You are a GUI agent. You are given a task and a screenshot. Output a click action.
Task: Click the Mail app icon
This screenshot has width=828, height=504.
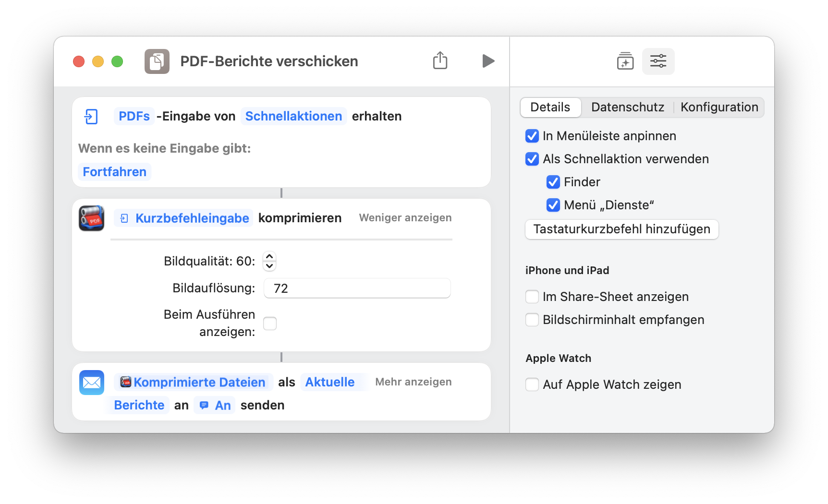pos(92,383)
